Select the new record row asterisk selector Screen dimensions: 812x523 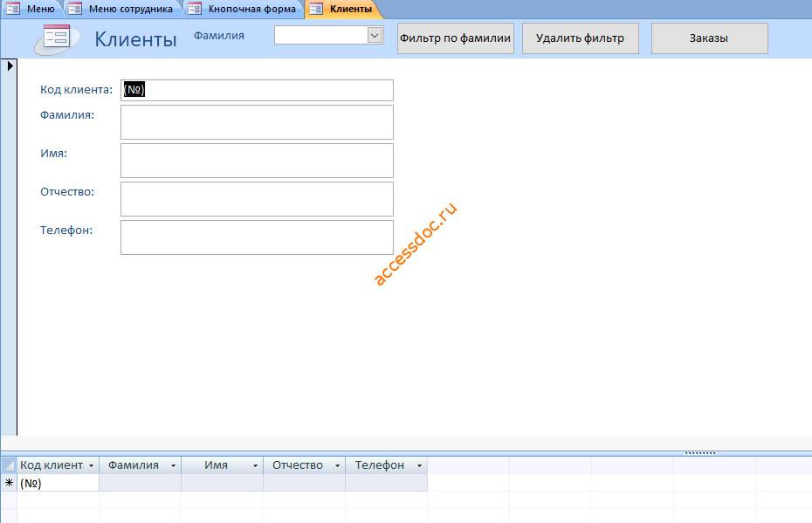pyautogui.click(x=9, y=483)
